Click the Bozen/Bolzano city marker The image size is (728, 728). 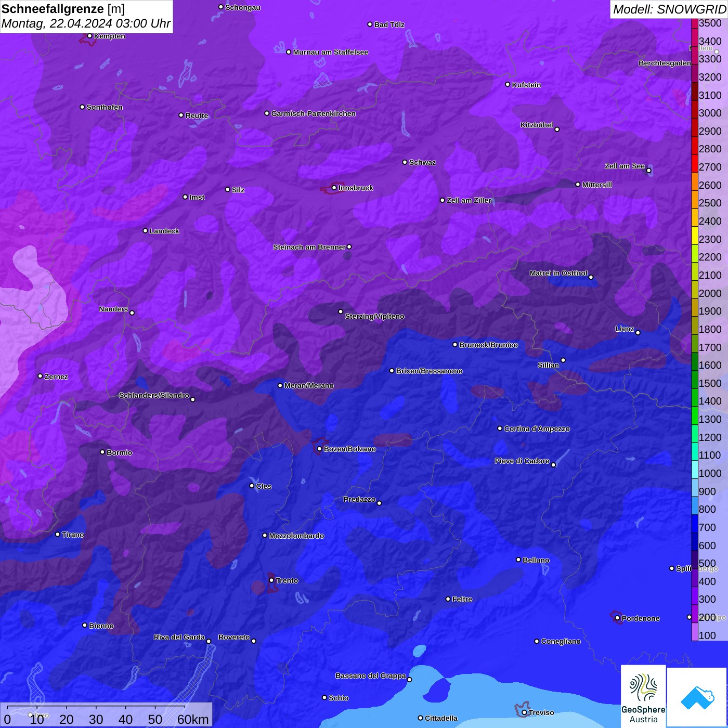(320, 449)
